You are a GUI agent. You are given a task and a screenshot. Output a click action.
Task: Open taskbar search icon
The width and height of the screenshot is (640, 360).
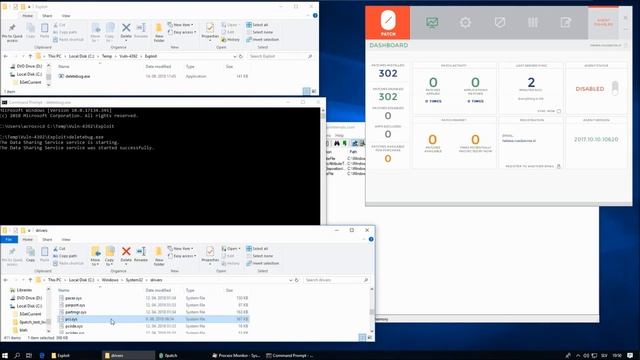(17, 356)
